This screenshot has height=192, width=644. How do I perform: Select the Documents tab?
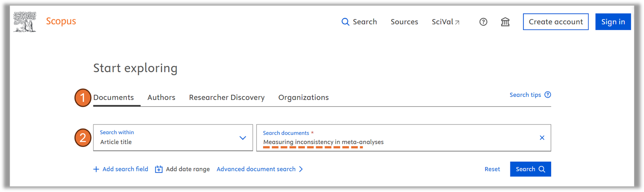click(x=114, y=98)
